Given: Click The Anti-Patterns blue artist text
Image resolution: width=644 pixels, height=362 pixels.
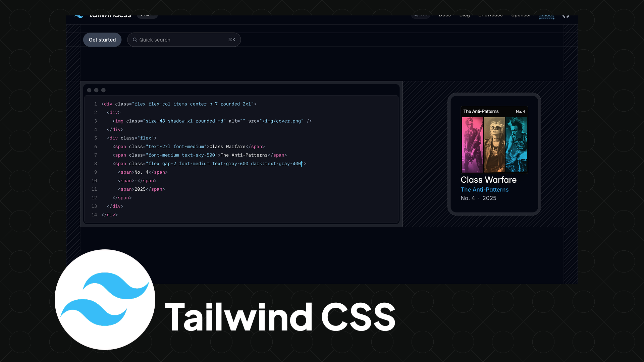Looking at the screenshot, I should click(x=484, y=190).
